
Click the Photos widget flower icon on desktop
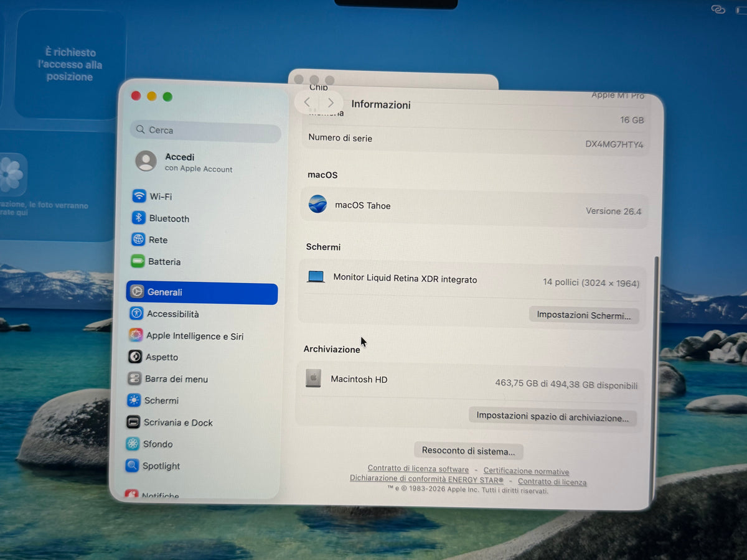point(11,175)
